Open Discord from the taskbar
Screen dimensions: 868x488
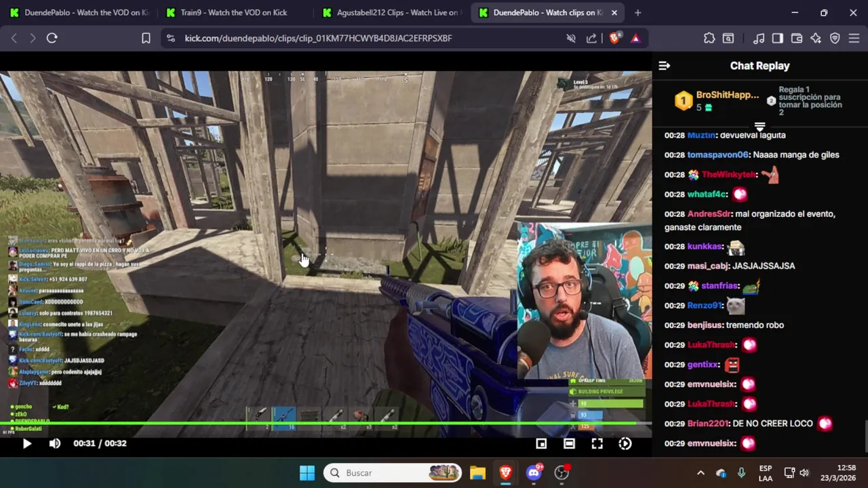534,472
